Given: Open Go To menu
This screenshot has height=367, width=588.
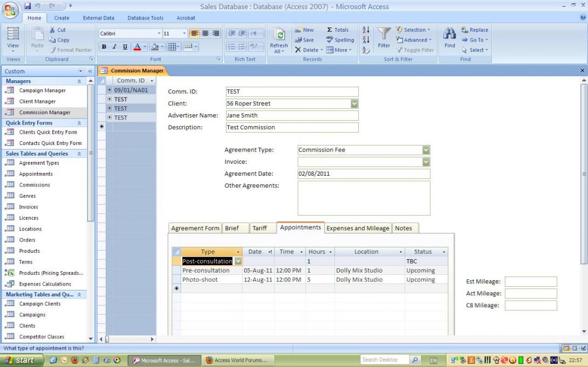Looking at the screenshot, I should tap(475, 40).
